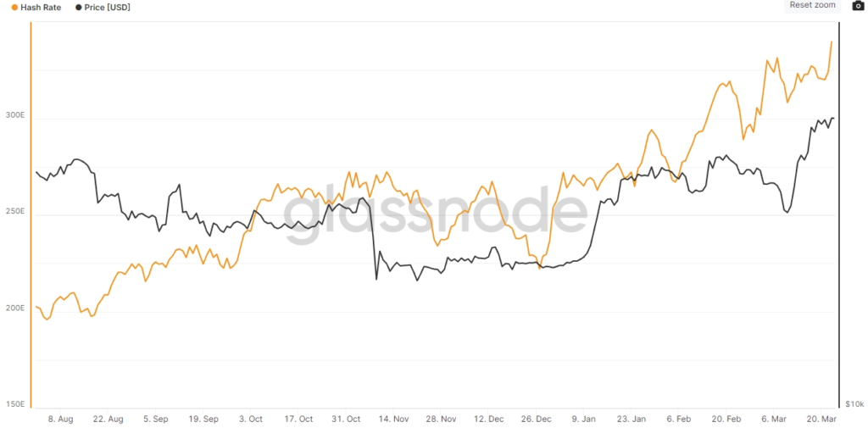Click the 6. Feb x-axis label

click(679, 419)
